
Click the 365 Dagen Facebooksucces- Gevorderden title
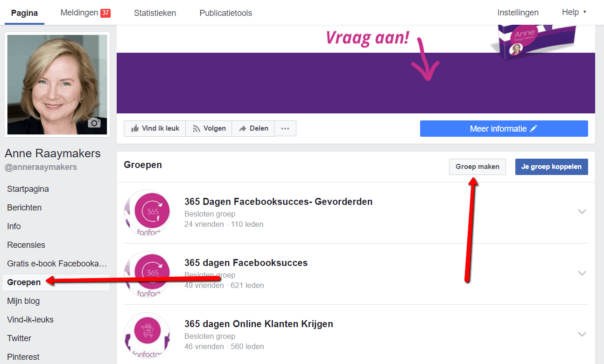(278, 202)
